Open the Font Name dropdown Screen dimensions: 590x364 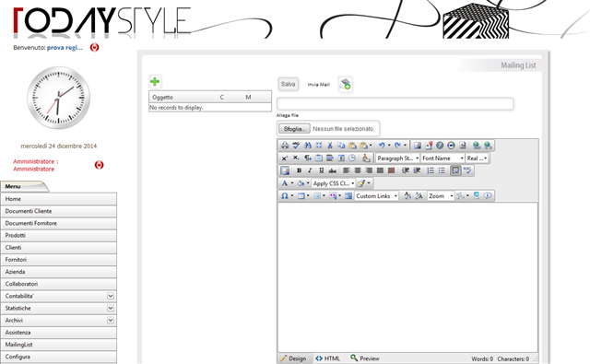[x=442, y=159]
